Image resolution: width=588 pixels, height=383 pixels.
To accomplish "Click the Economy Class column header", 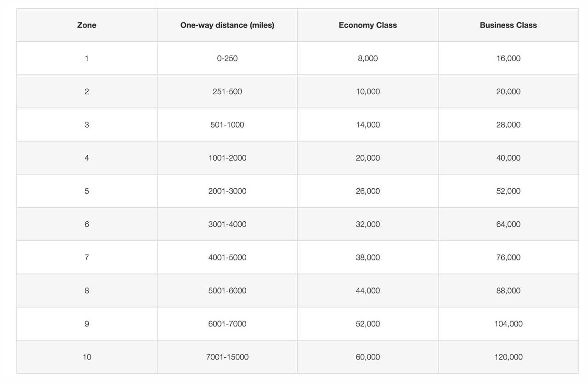I will point(368,25).
